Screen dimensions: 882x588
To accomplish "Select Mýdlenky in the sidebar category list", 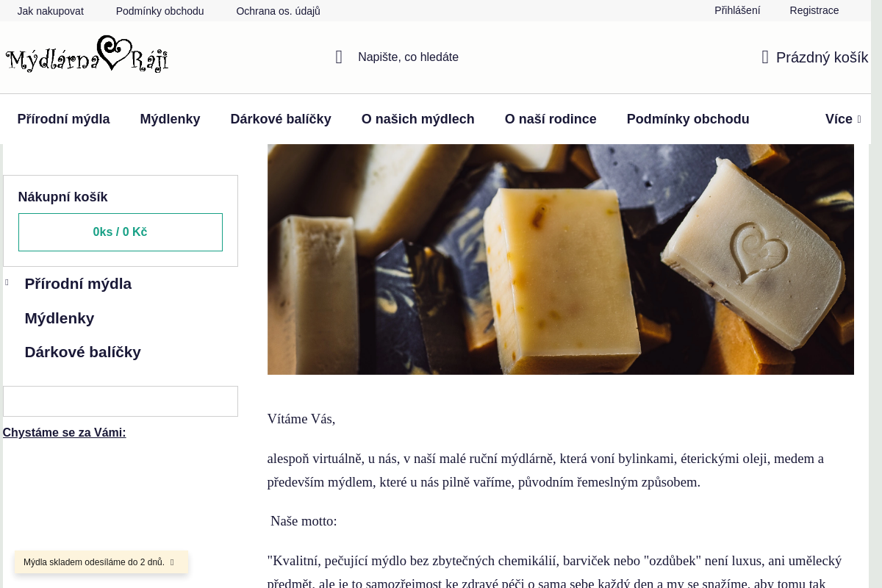I will click(x=60, y=318).
